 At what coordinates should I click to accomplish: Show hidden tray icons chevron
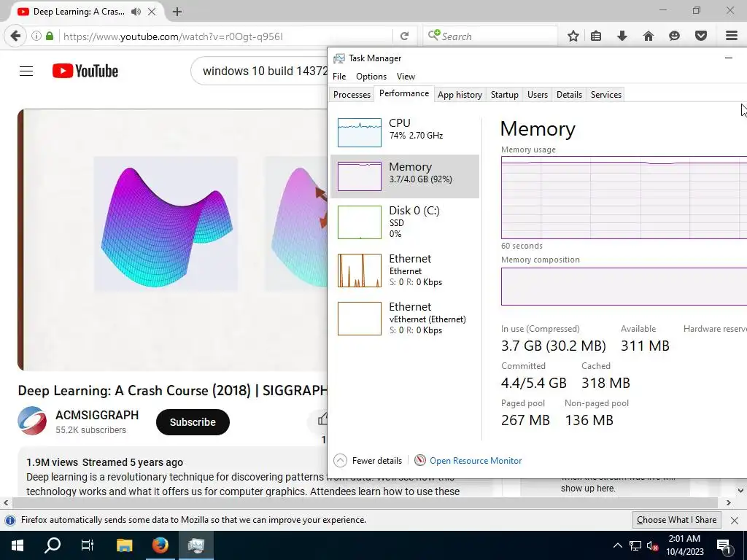coord(617,545)
